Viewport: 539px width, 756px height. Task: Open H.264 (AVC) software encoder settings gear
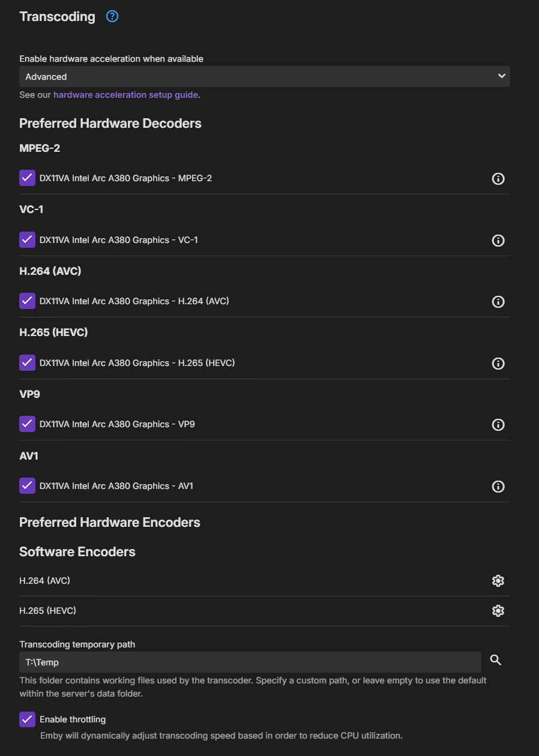498,581
